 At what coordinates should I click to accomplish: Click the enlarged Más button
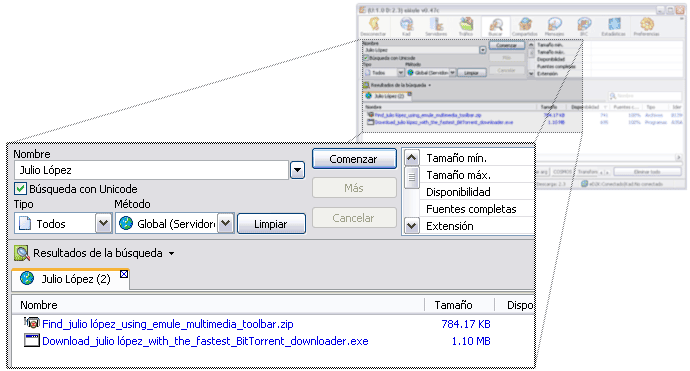click(354, 188)
